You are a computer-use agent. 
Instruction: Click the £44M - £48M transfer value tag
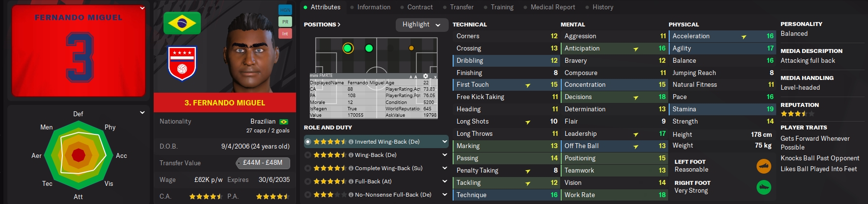coord(263,163)
